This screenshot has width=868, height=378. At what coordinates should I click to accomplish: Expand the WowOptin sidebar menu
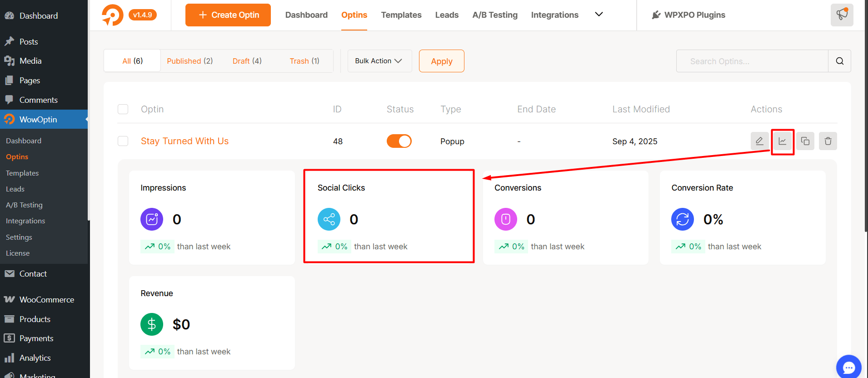(x=38, y=119)
